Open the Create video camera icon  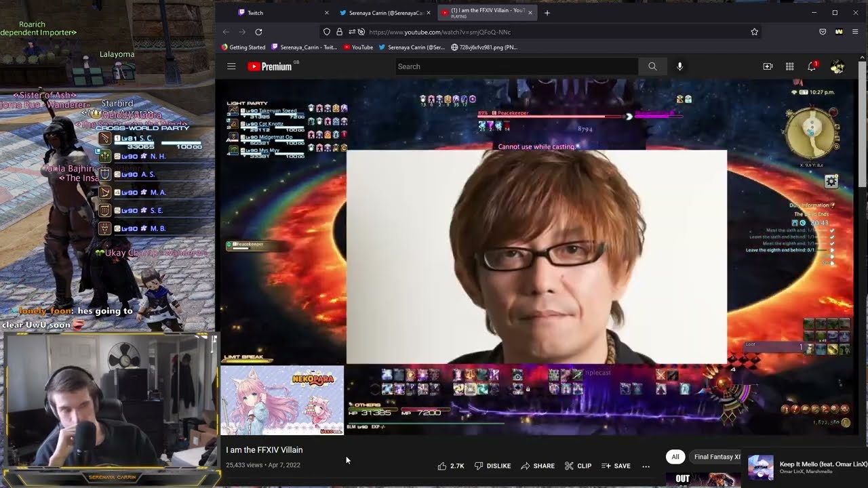pyautogui.click(x=768, y=66)
